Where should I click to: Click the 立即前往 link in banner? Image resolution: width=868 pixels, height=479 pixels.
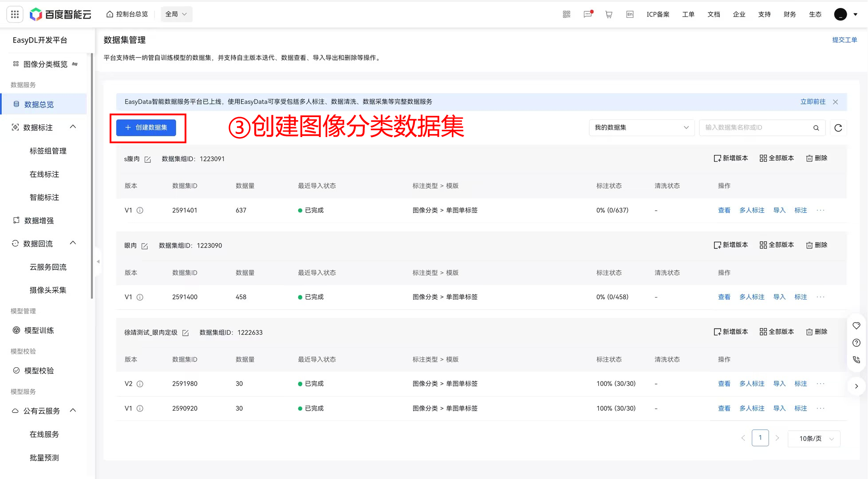tap(813, 102)
